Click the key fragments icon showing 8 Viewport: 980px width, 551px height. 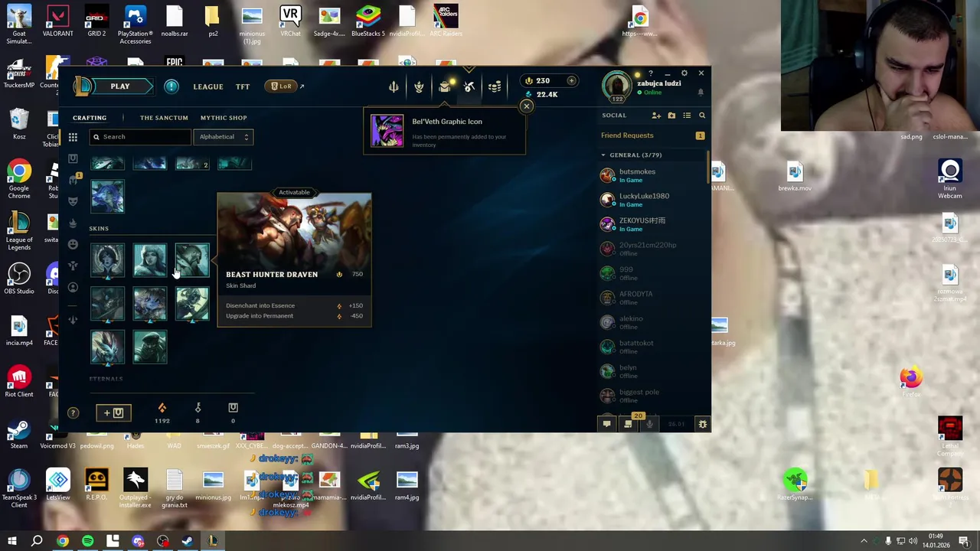pos(198,408)
